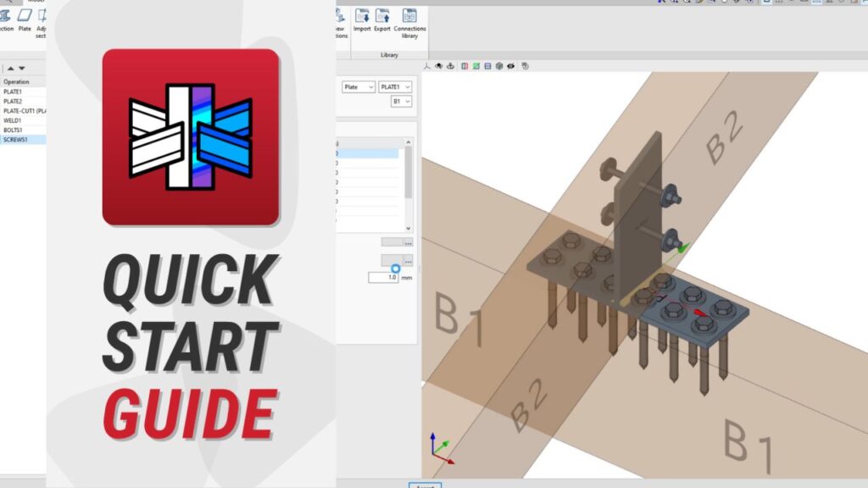868x488 pixels.
Task: Click the Import icon in Library group
Action: pyautogui.click(x=362, y=19)
